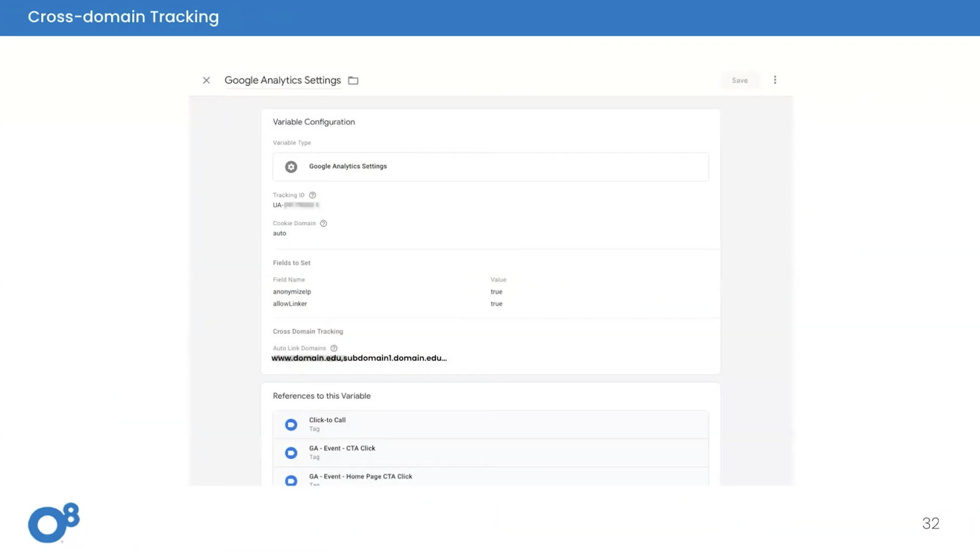
Task: Select the anonymizeIp field name
Action: click(x=292, y=292)
